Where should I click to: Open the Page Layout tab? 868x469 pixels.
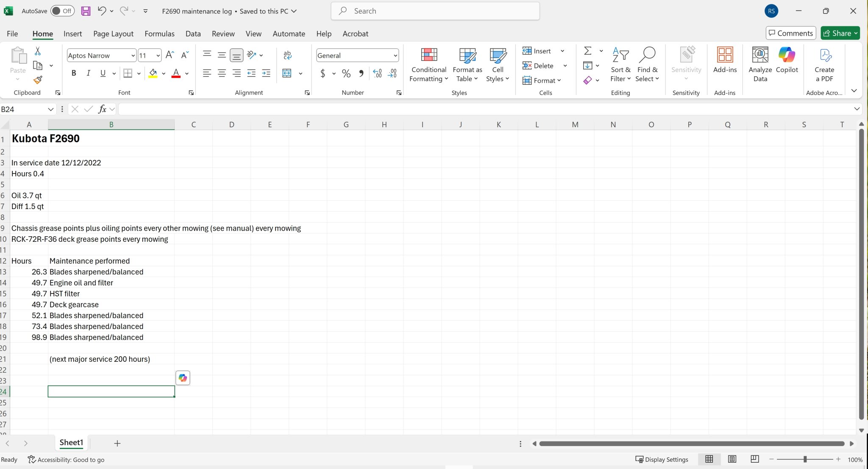pyautogui.click(x=113, y=33)
